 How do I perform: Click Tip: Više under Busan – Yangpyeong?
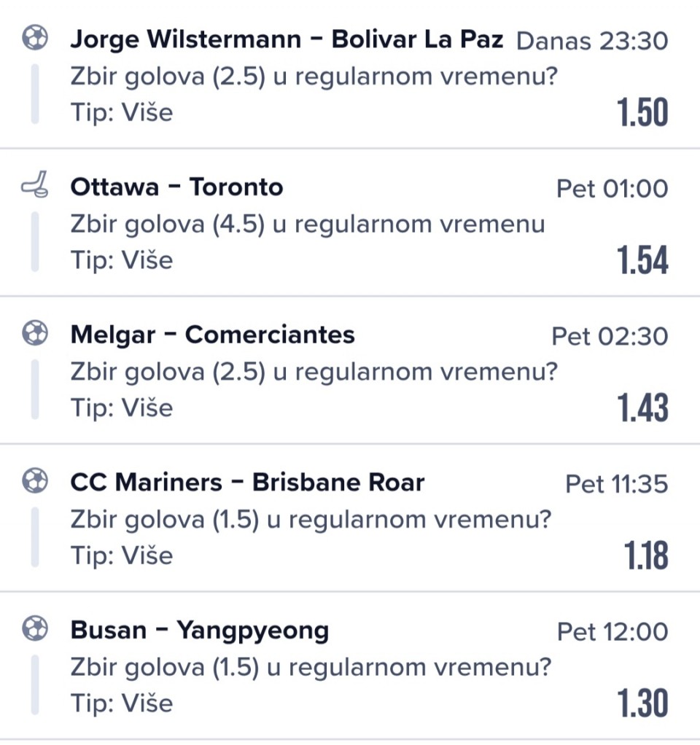[x=122, y=703]
